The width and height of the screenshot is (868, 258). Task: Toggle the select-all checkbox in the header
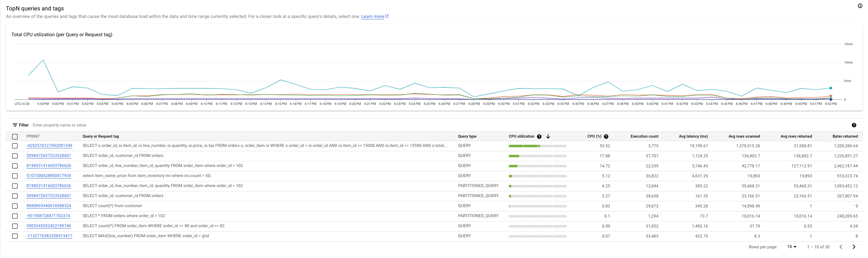coord(15,137)
